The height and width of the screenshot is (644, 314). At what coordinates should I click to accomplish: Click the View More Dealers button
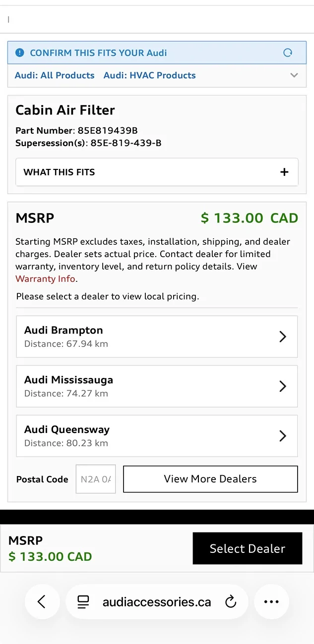pyautogui.click(x=210, y=479)
